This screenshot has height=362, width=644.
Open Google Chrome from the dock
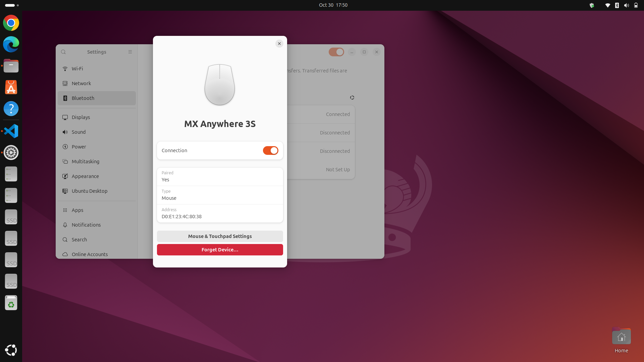[11, 23]
